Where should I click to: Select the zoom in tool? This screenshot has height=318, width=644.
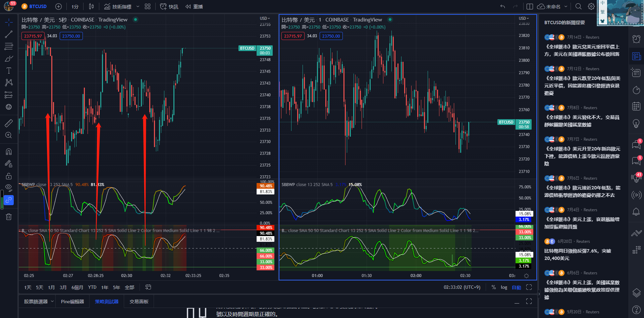(9, 135)
